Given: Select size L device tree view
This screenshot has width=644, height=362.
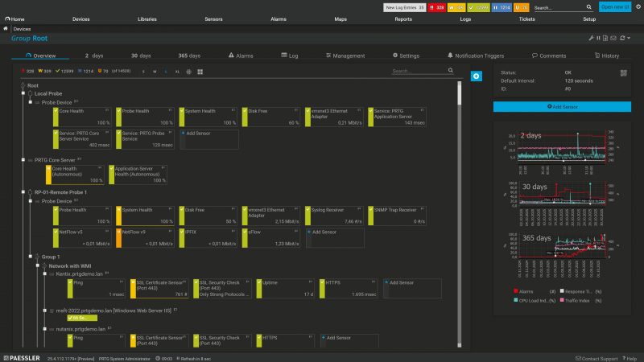Looking at the screenshot, I should pyautogui.click(x=166, y=72).
